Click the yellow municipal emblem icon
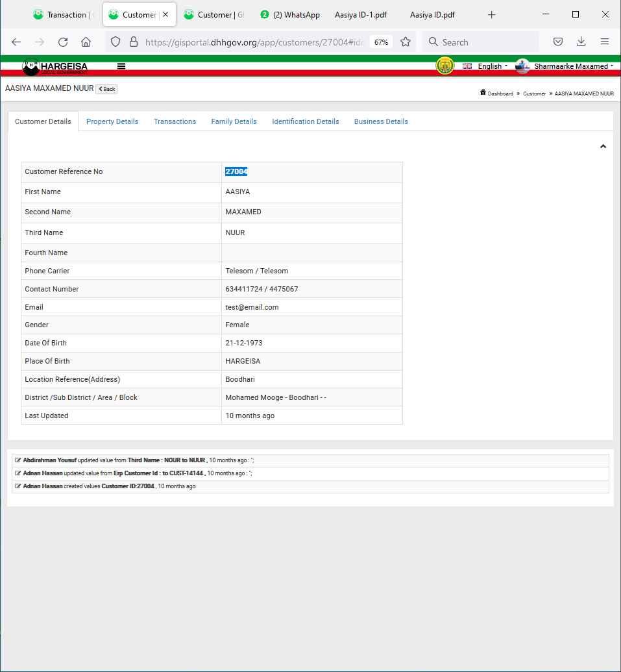The height and width of the screenshot is (672, 621). [x=445, y=66]
